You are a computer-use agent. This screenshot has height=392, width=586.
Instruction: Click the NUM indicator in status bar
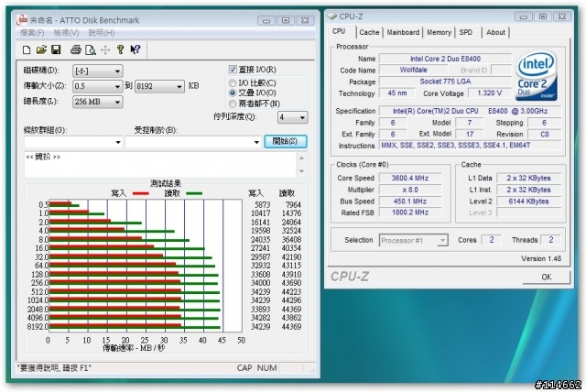[x=266, y=368]
